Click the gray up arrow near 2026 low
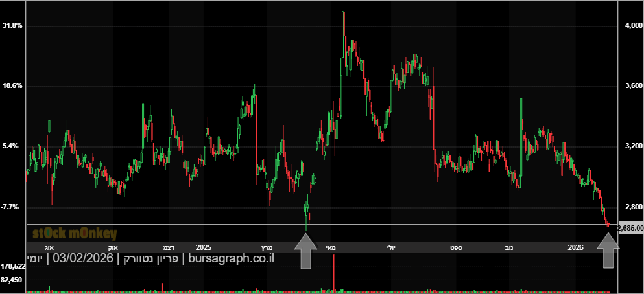The image size is (644, 294). tap(608, 251)
